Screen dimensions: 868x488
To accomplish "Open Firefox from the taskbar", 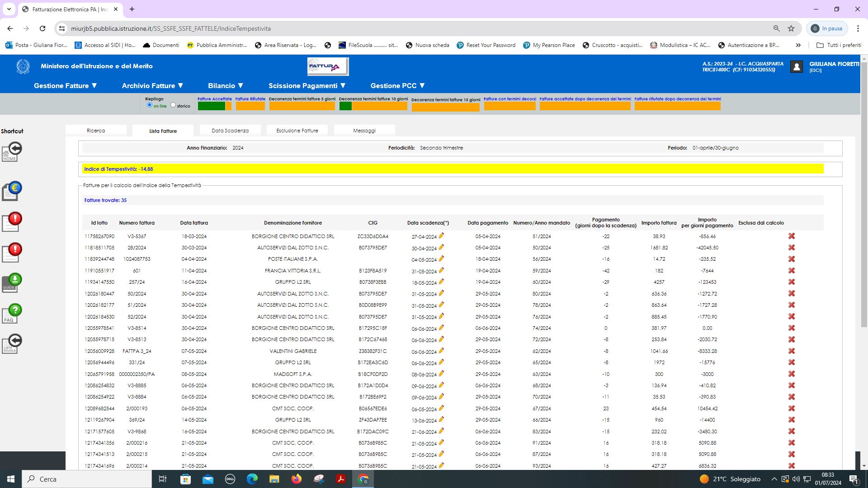I will (x=297, y=479).
